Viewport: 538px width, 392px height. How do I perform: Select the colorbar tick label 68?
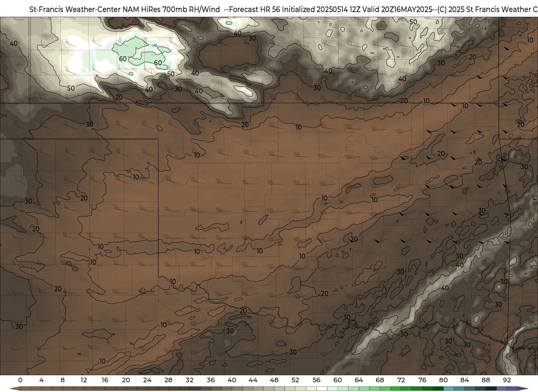[x=380, y=380]
